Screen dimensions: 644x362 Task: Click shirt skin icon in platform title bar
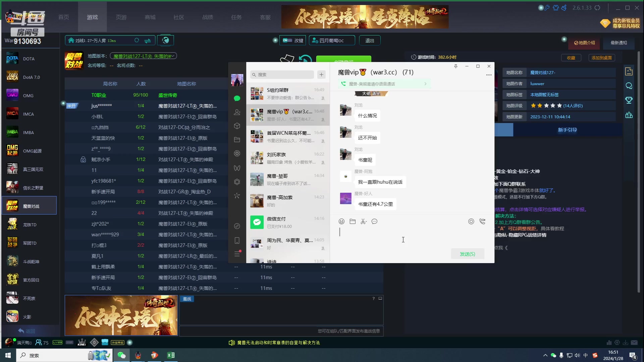tap(556, 8)
